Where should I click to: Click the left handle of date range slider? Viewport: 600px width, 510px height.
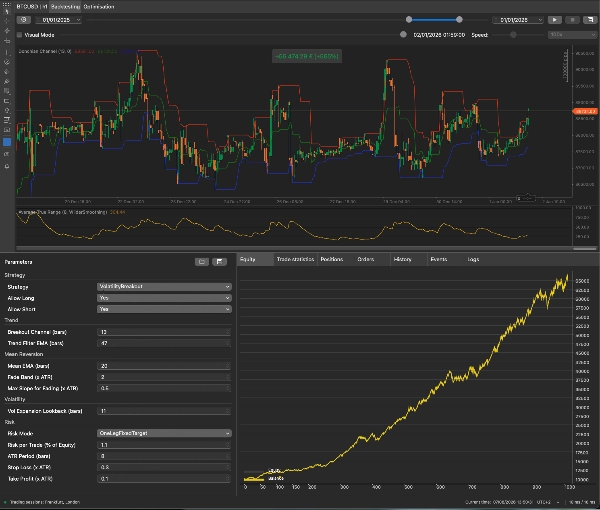[x=409, y=20]
